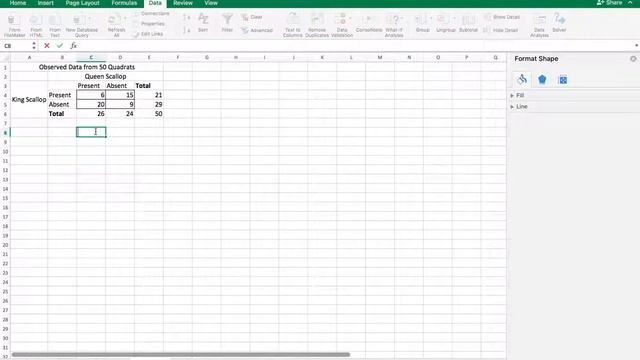This screenshot has height=360, width=640.
Task: Click the fx Insert Function icon
Action: click(73, 46)
